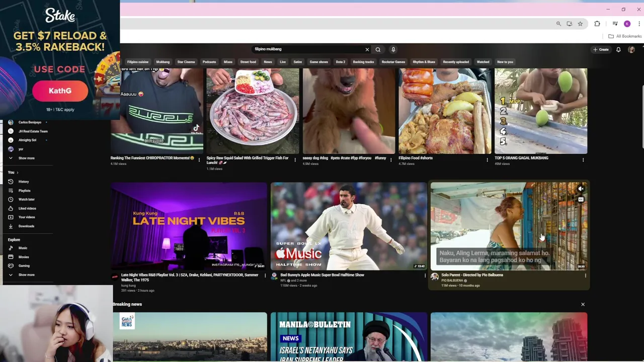The height and width of the screenshot is (362, 644).
Task: Open Gaming under Explore
Action: [x=24, y=265]
